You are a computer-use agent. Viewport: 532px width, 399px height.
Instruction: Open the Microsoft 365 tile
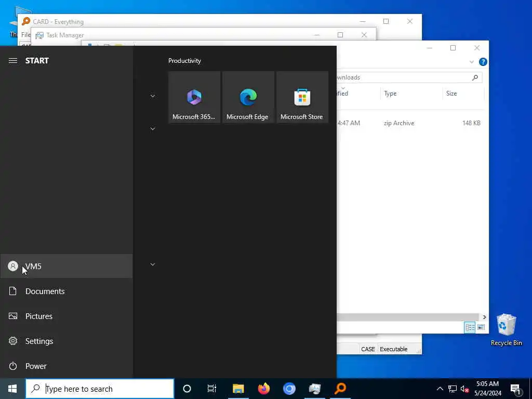[x=194, y=97]
